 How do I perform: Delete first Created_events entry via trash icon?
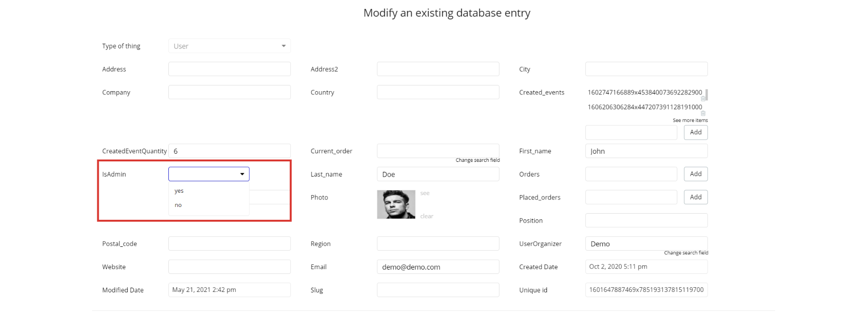[x=703, y=99]
